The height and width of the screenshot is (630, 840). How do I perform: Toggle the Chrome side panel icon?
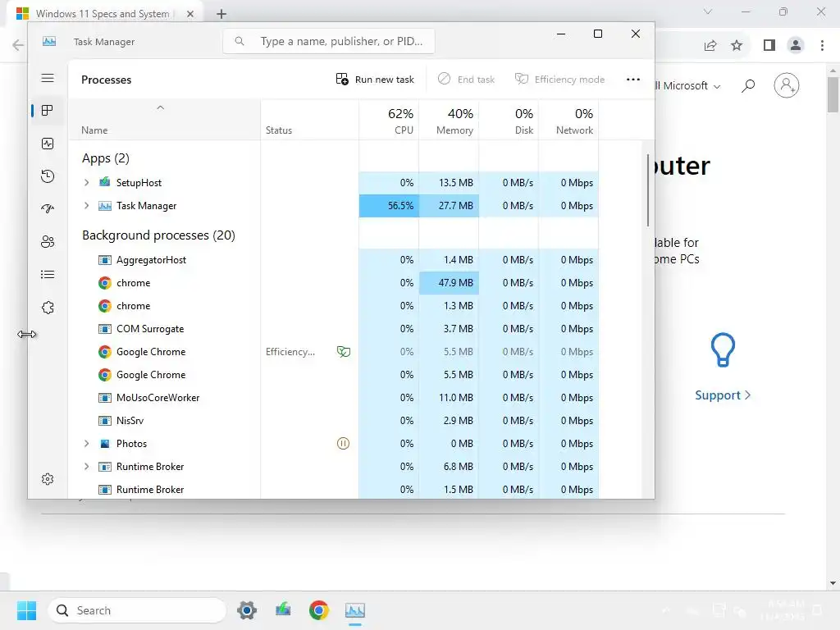click(x=769, y=46)
